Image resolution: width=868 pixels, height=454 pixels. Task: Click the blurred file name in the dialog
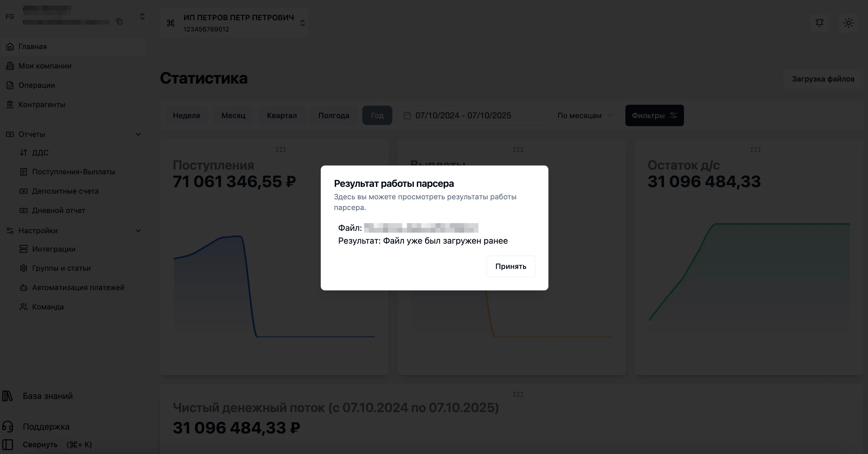[x=421, y=228]
